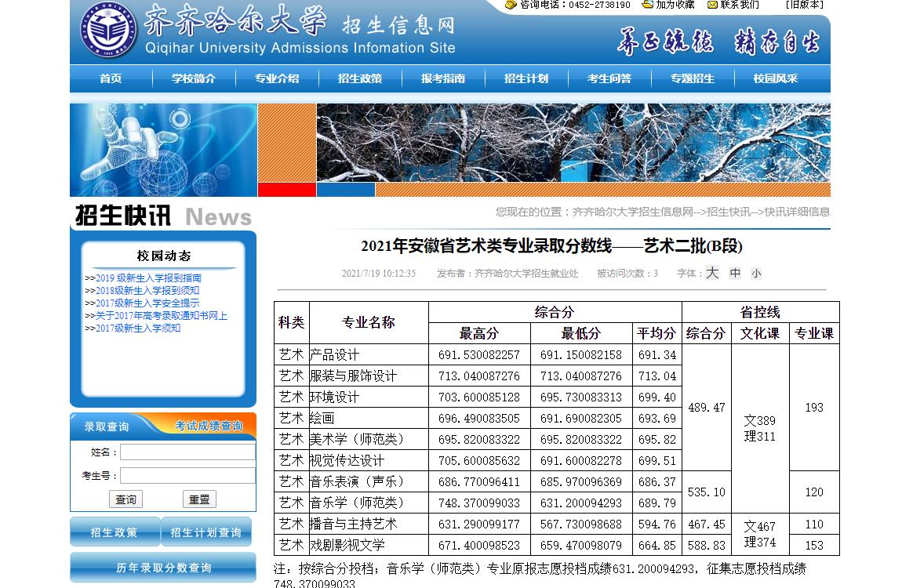Set font size to 大 large
This screenshot has height=588, width=902.
pyautogui.click(x=712, y=273)
